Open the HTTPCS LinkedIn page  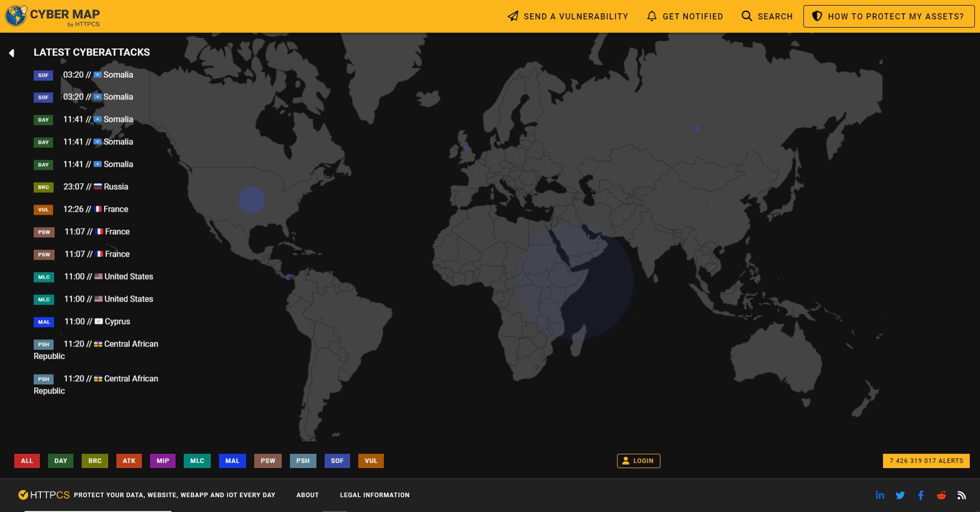point(880,495)
